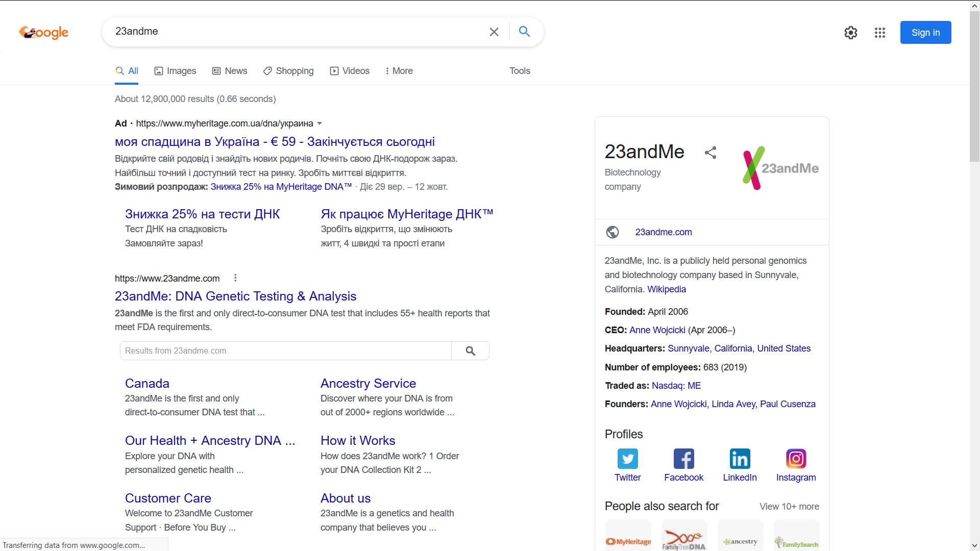Click the share icon in 23andMe panel
This screenshot has height=551, width=980.
pos(710,152)
